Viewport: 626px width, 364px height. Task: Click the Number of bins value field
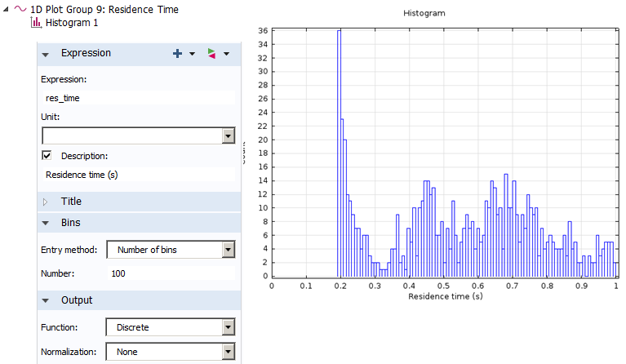[x=171, y=273]
